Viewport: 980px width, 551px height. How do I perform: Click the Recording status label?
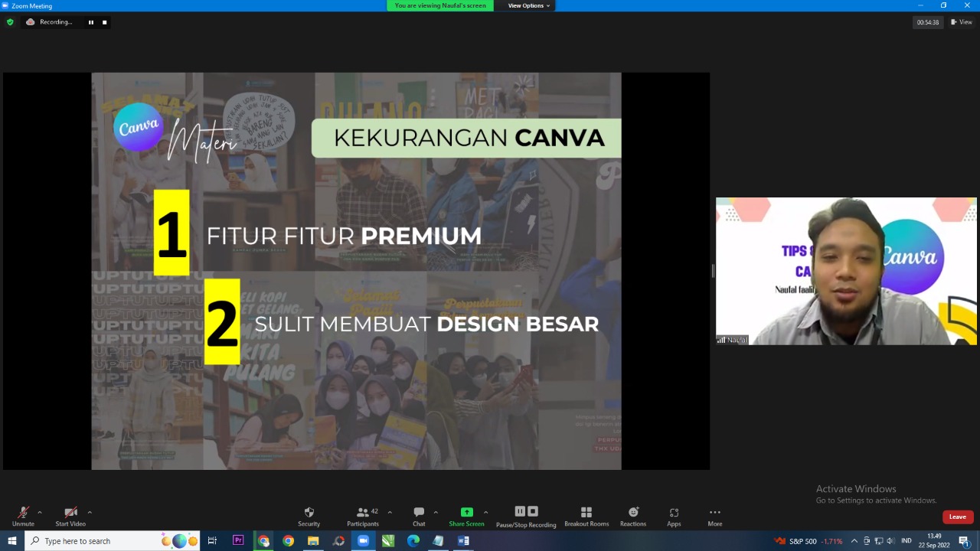(56, 22)
